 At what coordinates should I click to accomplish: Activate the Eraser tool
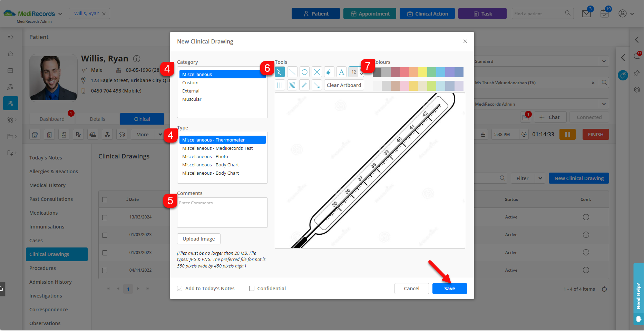329,72
